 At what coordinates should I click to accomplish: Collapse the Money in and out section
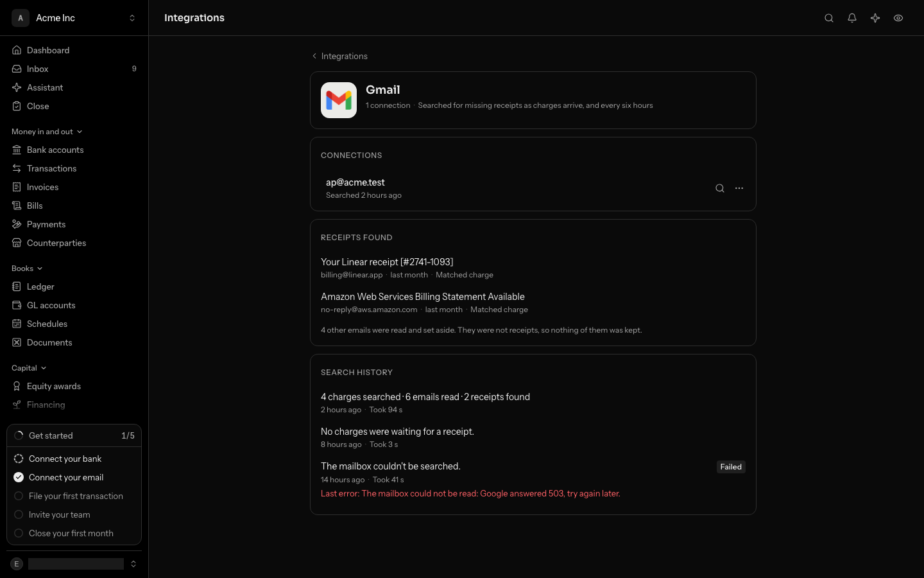47,132
